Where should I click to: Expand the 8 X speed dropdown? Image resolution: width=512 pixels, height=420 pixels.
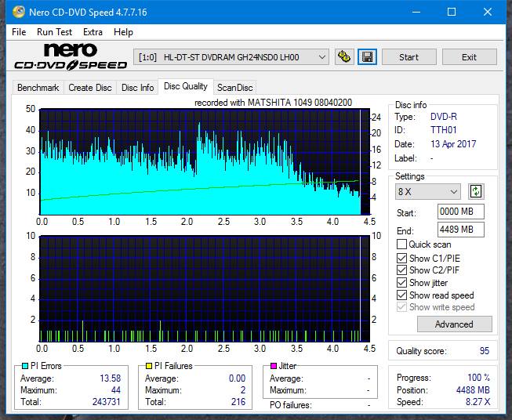[x=428, y=192]
